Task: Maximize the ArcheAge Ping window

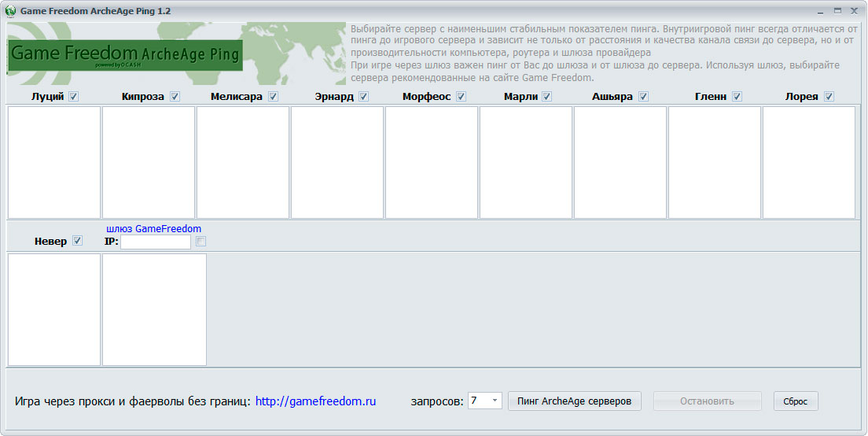Action: point(837,11)
